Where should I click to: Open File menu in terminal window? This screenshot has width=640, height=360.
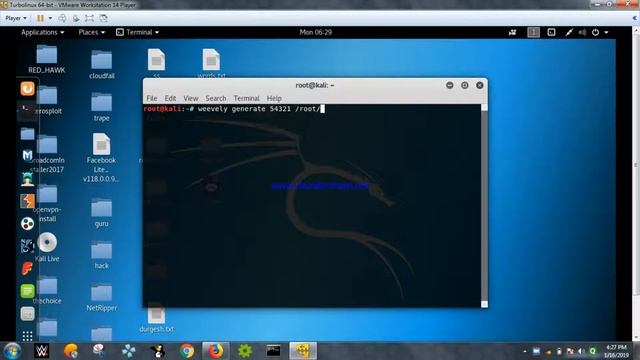[x=151, y=98]
